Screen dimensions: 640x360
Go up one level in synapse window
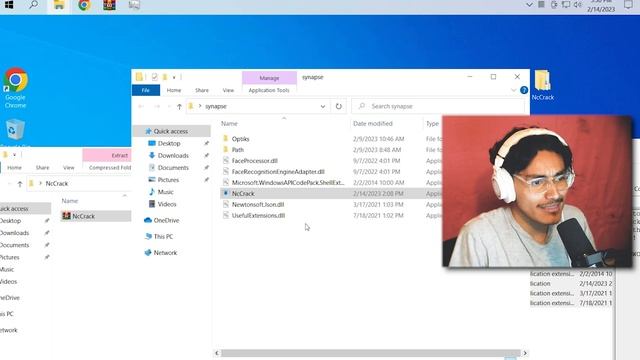[179, 107]
